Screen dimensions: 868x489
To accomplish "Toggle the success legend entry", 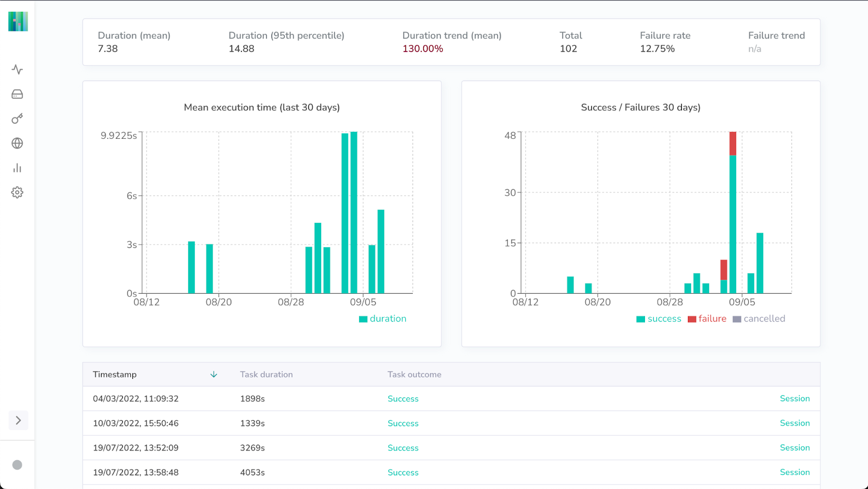I will click(x=659, y=318).
